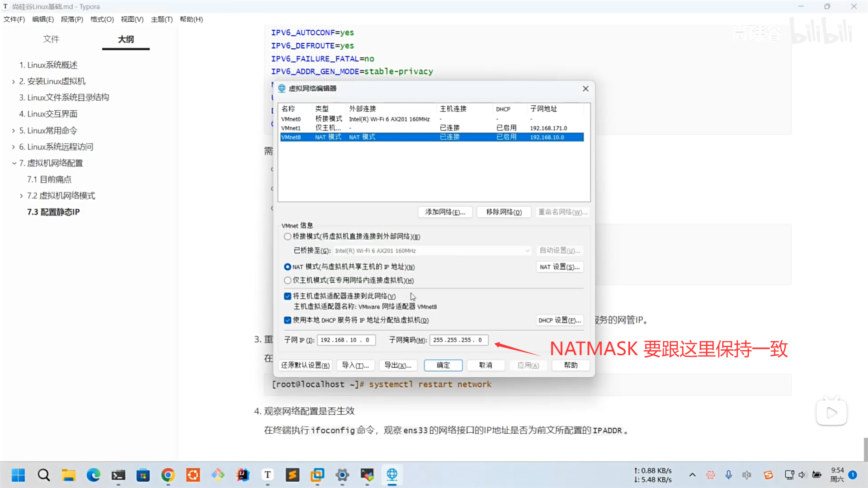Screen dimensions: 868x488
Task: Open the Sublime Text taskbar icon
Action: 292,475
